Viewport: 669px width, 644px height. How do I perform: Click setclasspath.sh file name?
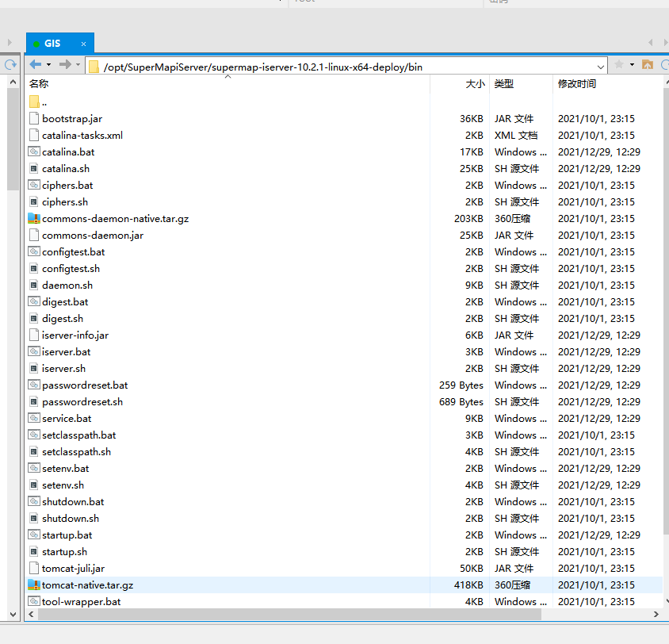pyautogui.click(x=76, y=451)
